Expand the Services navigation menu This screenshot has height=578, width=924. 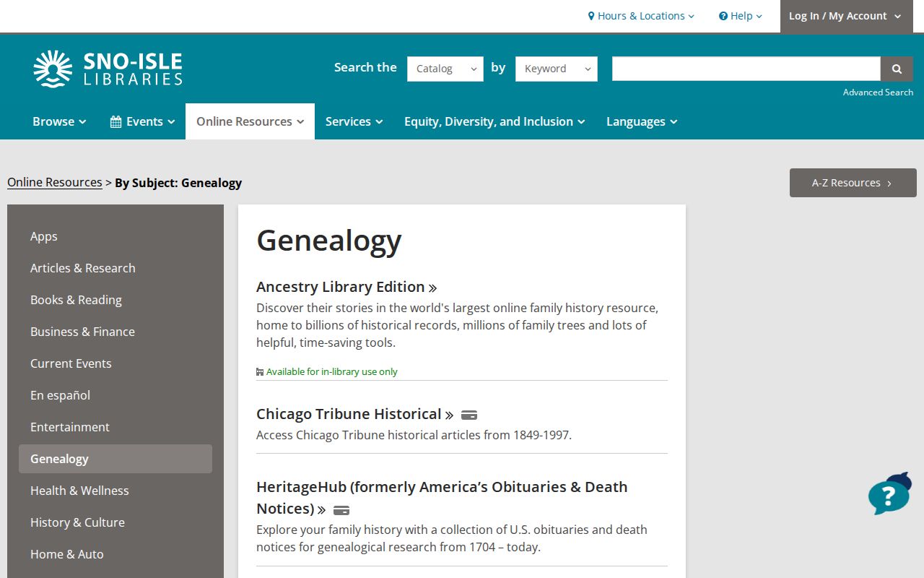click(354, 121)
